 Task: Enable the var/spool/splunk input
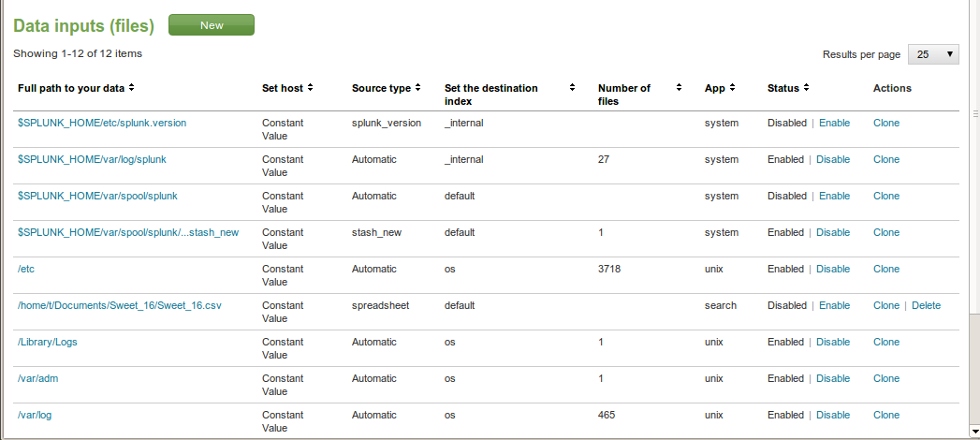coord(834,196)
